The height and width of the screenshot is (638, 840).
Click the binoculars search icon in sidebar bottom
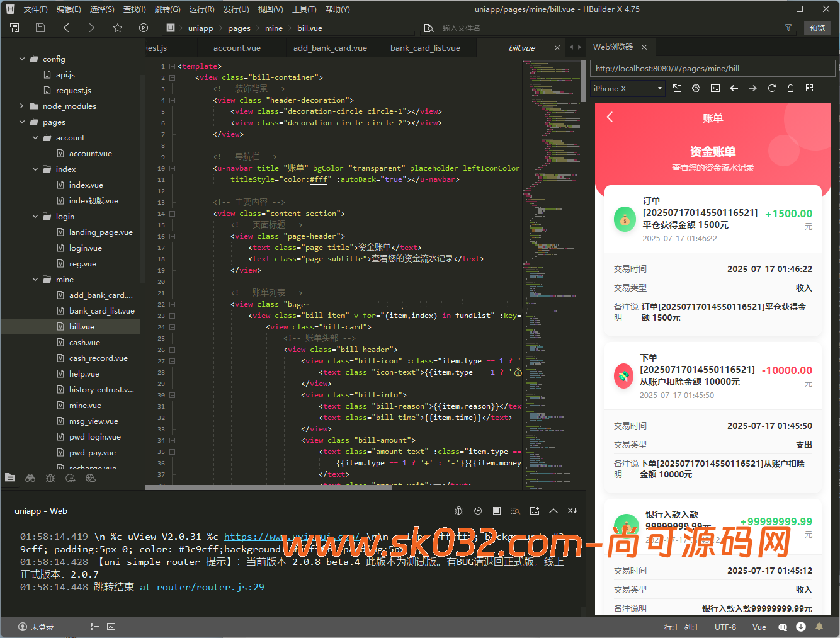[30, 478]
